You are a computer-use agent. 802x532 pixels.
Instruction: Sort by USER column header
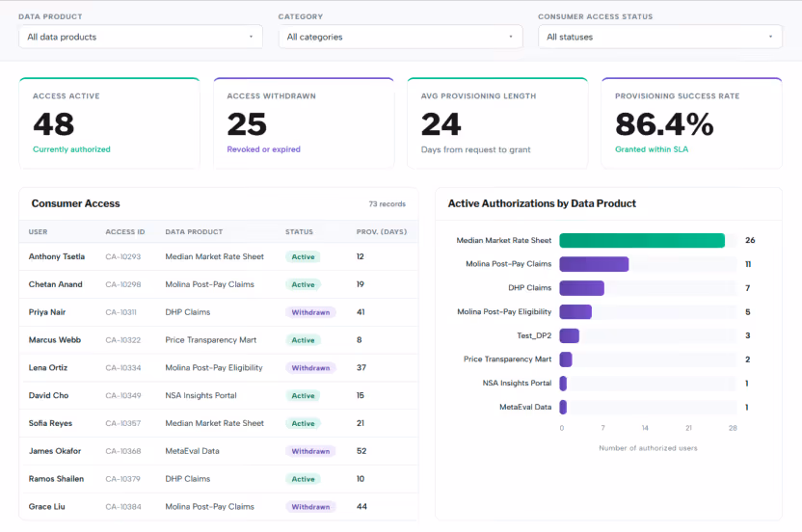38,231
